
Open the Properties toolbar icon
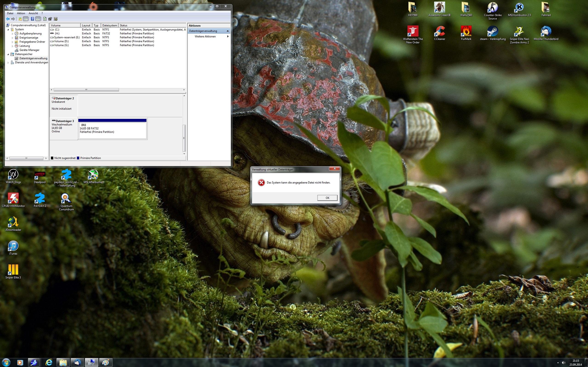[50, 19]
